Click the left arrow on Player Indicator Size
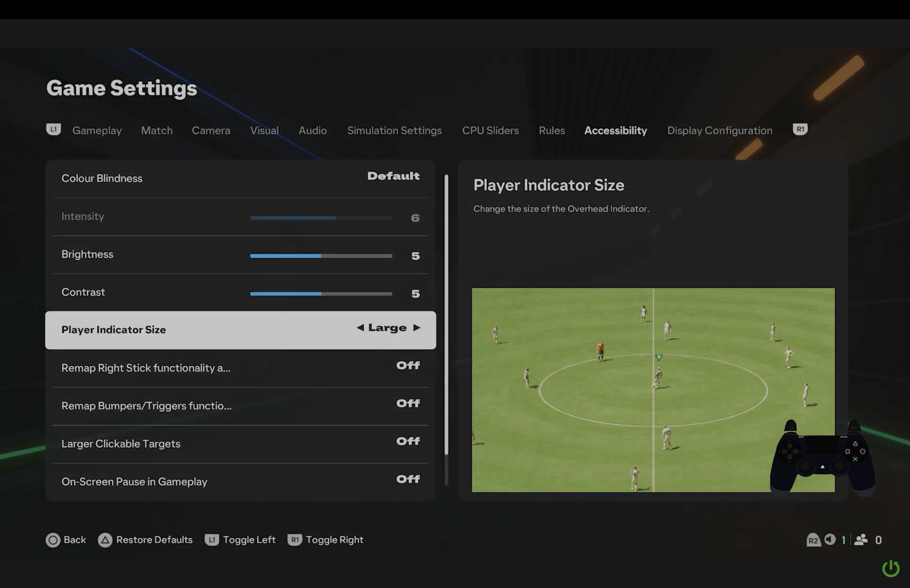 click(x=360, y=327)
